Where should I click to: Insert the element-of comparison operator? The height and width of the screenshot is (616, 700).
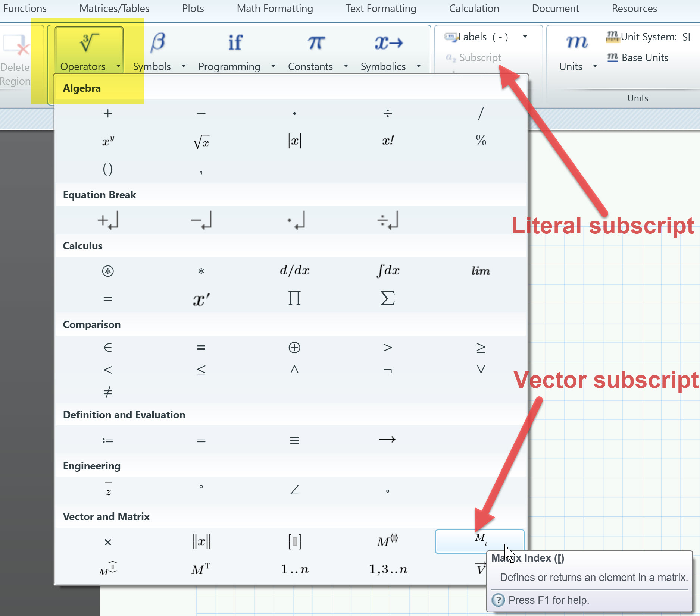coord(108,348)
